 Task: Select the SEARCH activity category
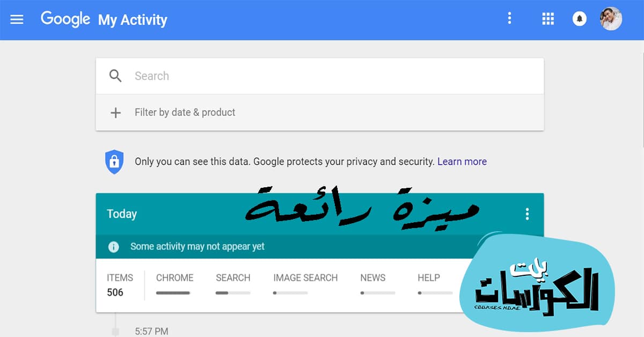pyautogui.click(x=233, y=284)
